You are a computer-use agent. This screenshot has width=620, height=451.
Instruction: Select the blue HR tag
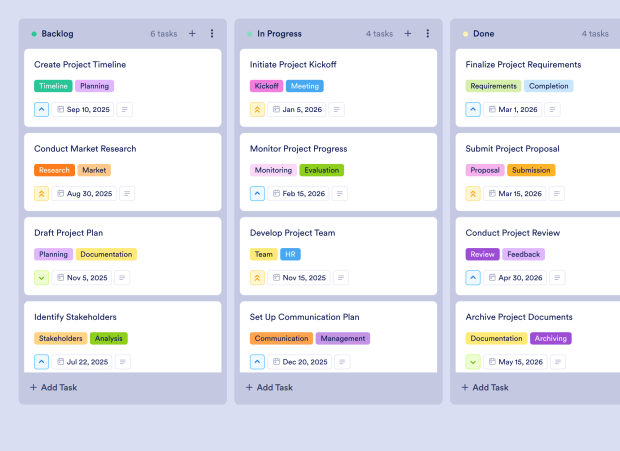[x=290, y=254]
